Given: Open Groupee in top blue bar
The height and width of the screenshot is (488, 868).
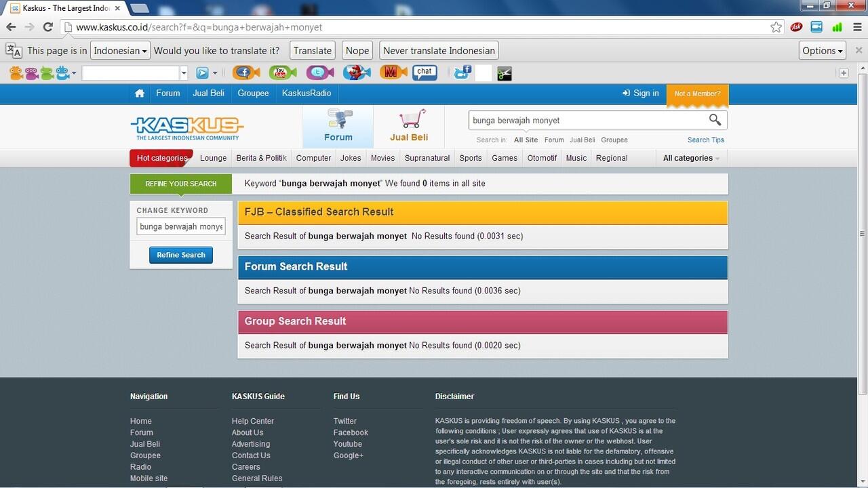Looking at the screenshot, I should coord(253,94).
